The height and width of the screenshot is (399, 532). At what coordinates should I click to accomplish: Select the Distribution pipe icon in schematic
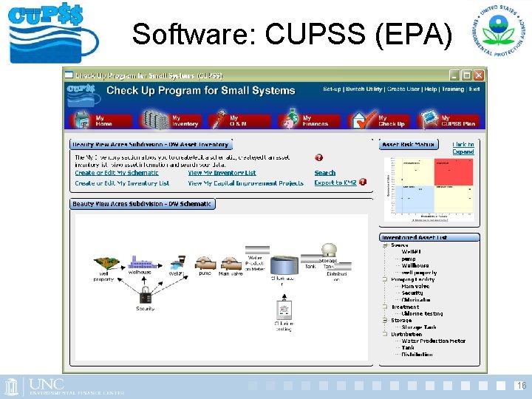tap(343, 266)
